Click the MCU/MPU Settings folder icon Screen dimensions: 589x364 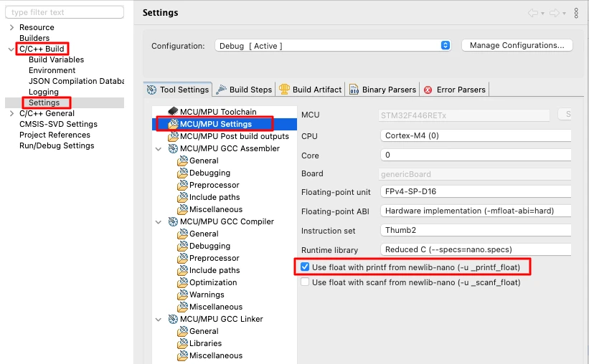[x=173, y=124]
